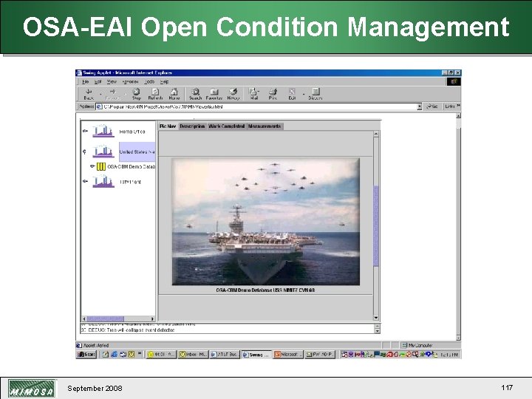Click the Go button by the address bar

(x=432, y=106)
